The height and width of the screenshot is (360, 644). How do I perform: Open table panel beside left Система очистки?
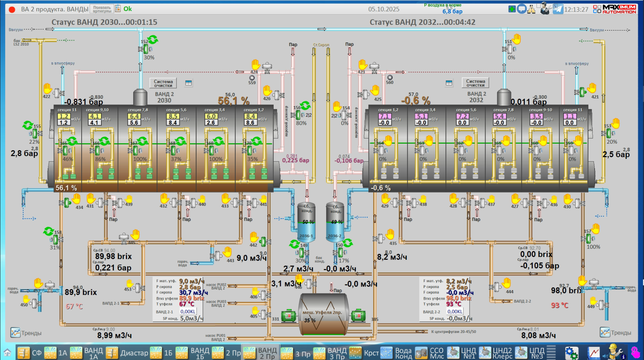[188, 83]
